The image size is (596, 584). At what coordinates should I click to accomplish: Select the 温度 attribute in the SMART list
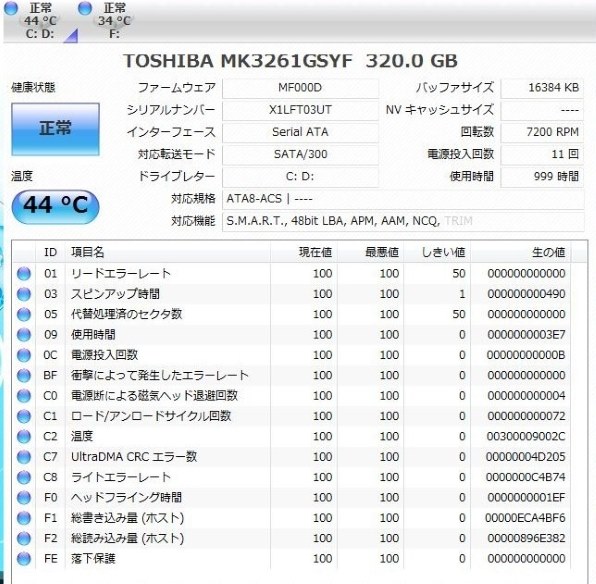82,436
